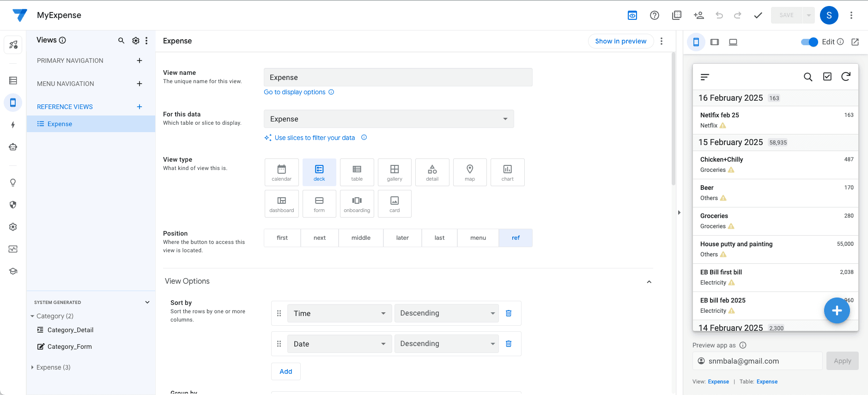
Task: Add a primary navigation view
Action: 140,61
